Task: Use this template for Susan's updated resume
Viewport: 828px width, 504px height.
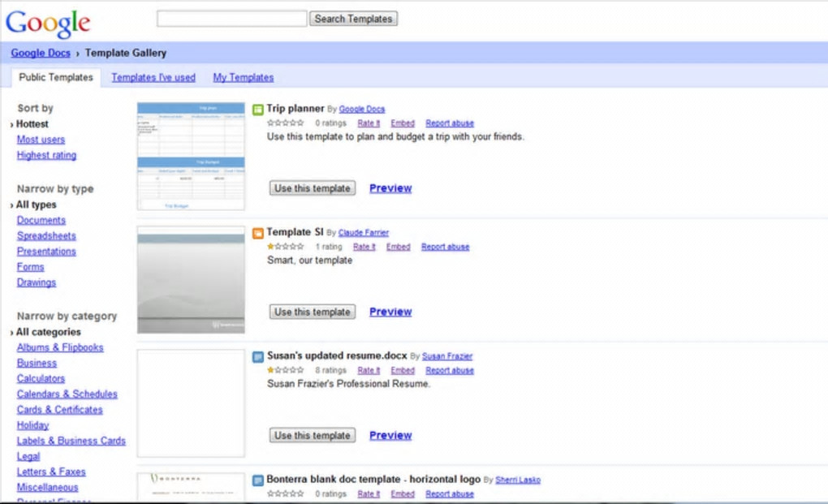Action: 313,435
